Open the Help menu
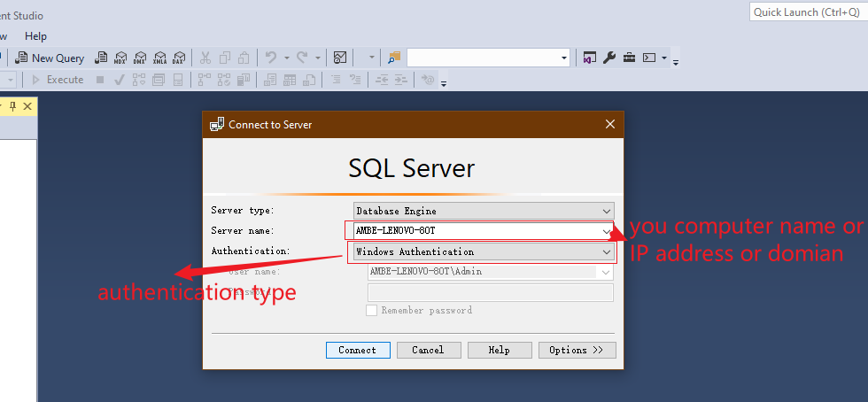 [x=35, y=36]
